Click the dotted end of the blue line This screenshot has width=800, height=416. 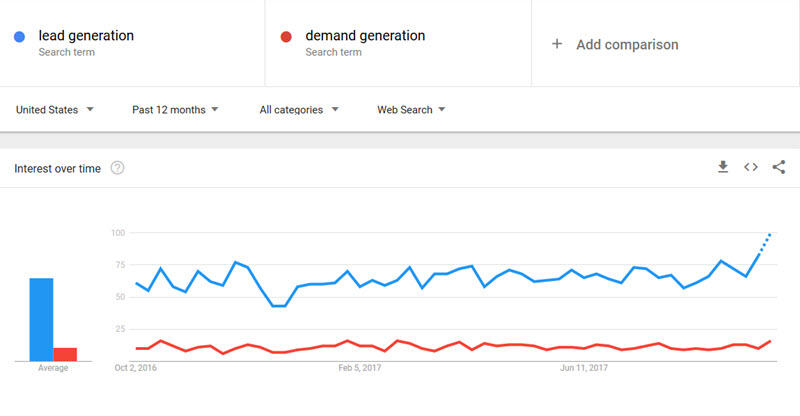tap(765, 241)
